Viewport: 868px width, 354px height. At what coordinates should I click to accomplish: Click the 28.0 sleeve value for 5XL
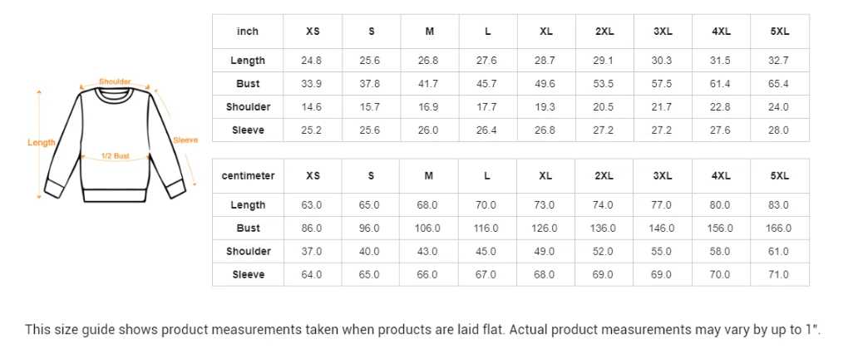click(x=780, y=130)
